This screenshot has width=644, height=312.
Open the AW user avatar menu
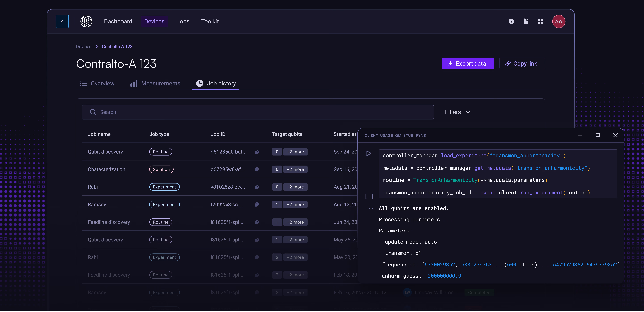point(559,21)
